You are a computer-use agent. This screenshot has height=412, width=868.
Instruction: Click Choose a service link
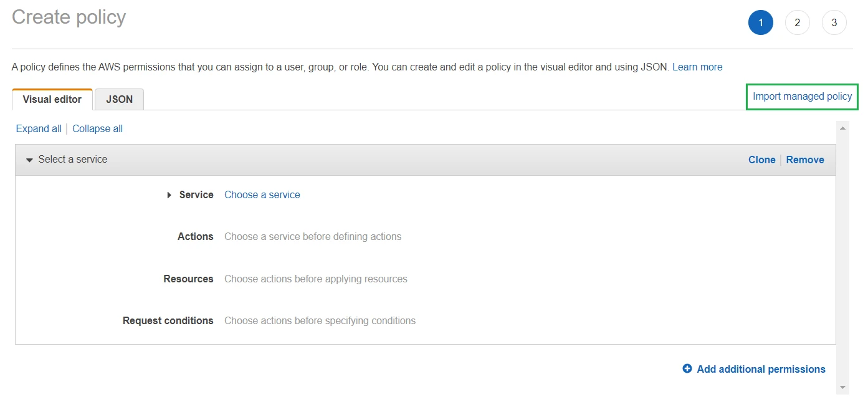tap(262, 195)
